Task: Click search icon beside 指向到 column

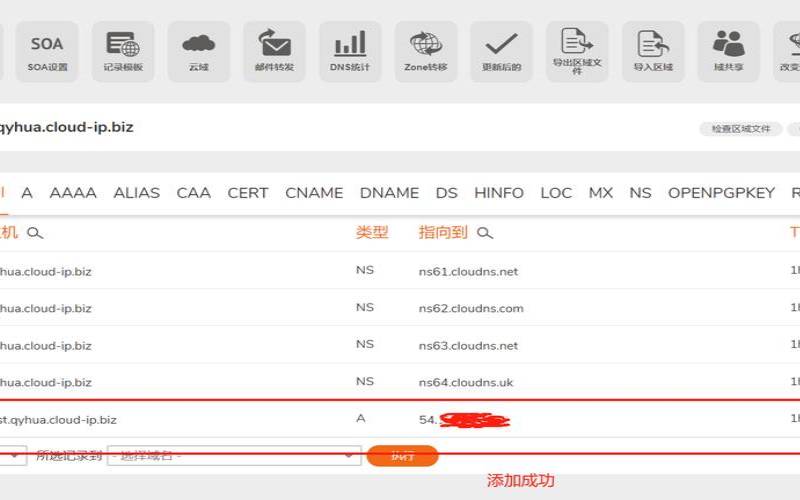Action: click(x=485, y=233)
